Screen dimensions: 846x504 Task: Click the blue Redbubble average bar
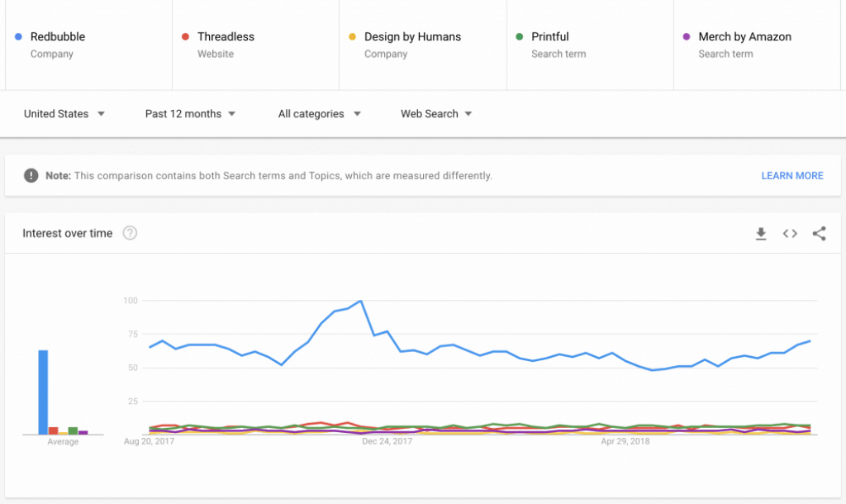(x=43, y=392)
